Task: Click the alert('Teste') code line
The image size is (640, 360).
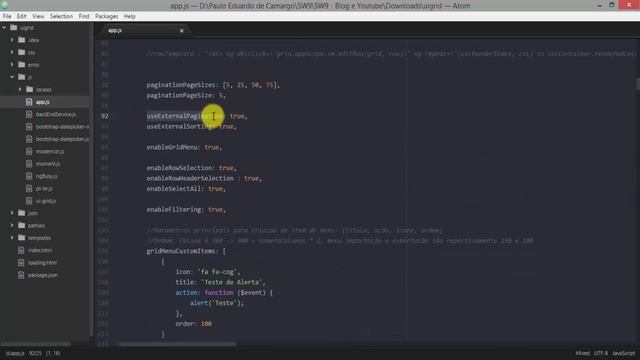Action: 217,303
